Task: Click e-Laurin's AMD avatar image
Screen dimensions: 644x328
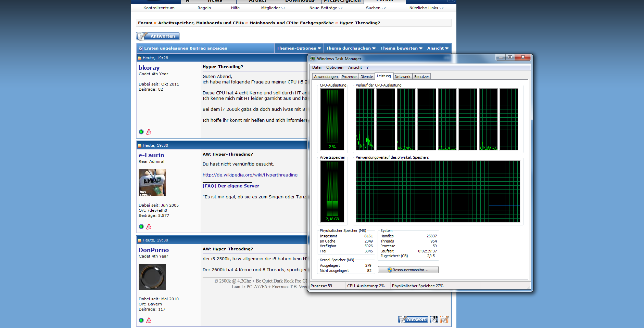Action: click(x=152, y=183)
